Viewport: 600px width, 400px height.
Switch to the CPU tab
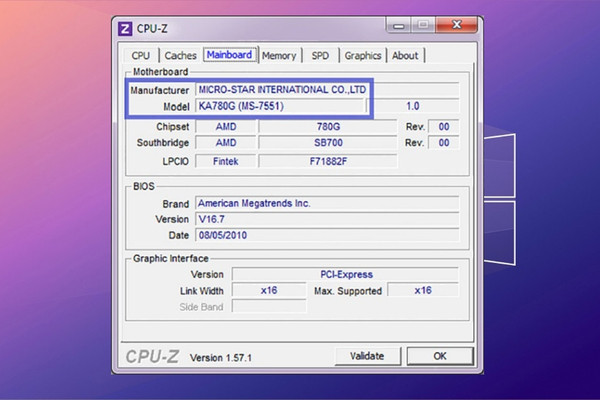tap(140, 56)
